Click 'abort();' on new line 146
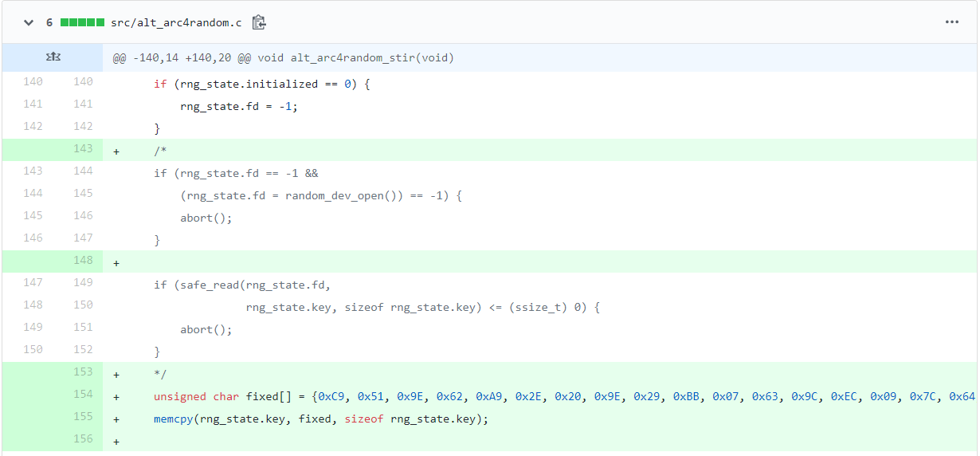This screenshot has width=980, height=456. point(206,218)
